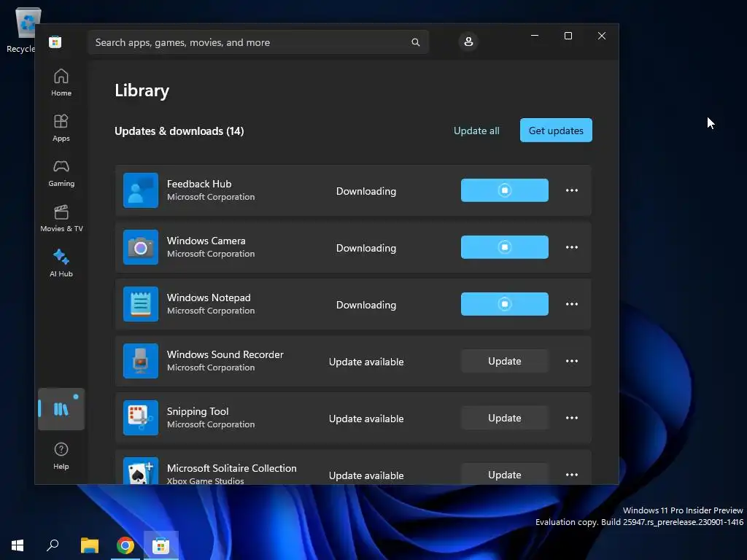Click the Xbox Game Studios publisher text
The width and height of the screenshot is (747, 560).
[x=205, y=481]
